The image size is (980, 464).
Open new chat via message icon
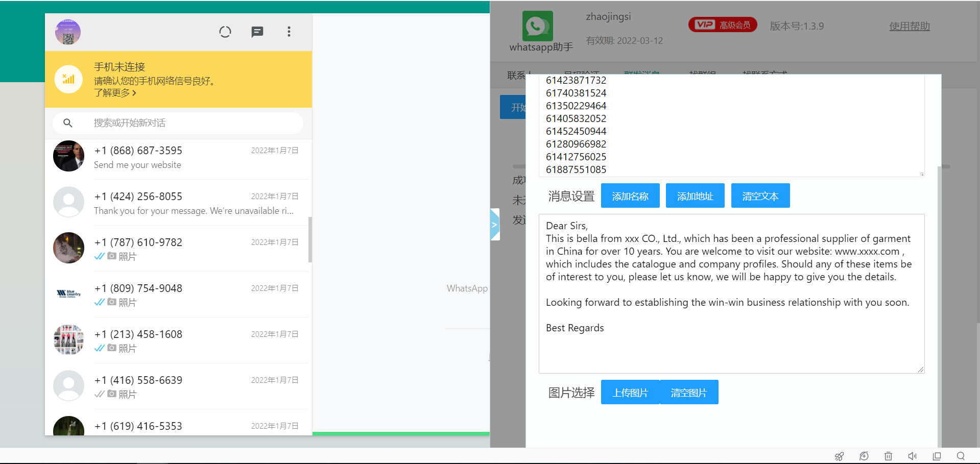[x=257, y=32]
